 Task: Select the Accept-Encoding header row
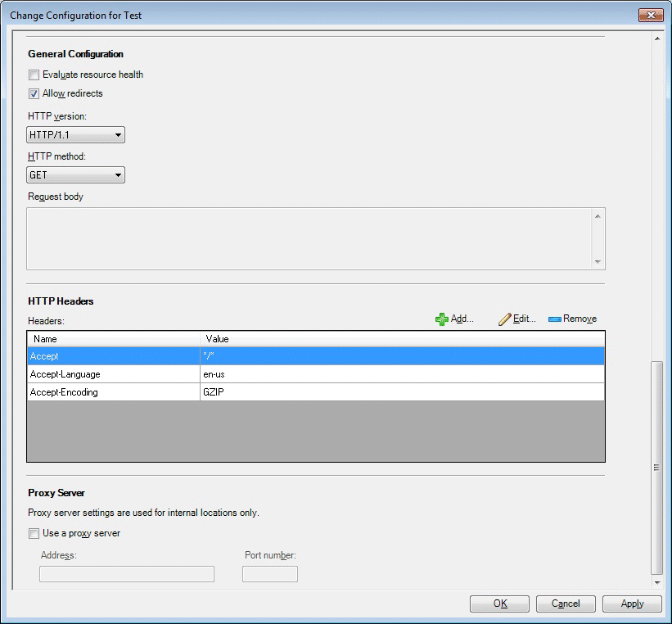click(x=115, y=391)
